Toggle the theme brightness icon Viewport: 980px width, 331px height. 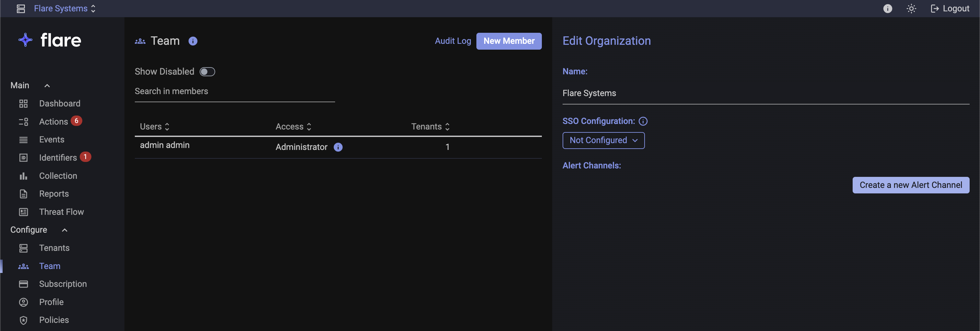(x=911, y=8)
